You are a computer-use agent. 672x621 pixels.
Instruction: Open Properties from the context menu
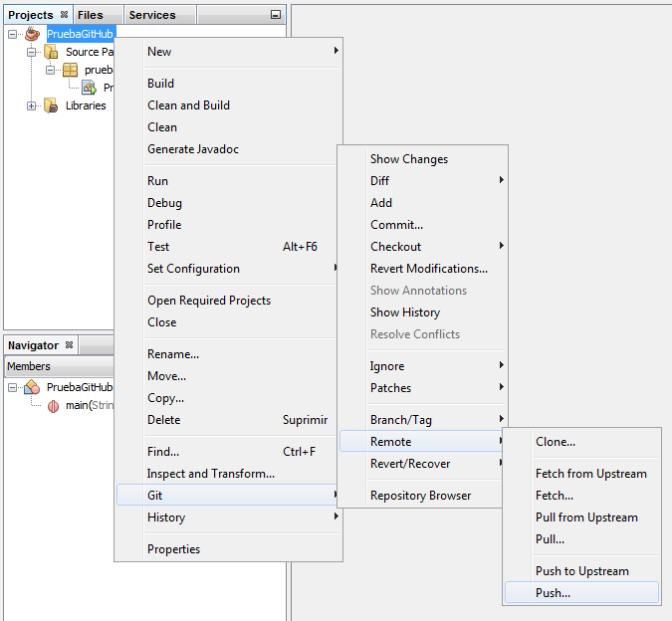pyautogui.click(x=173, y=549)
